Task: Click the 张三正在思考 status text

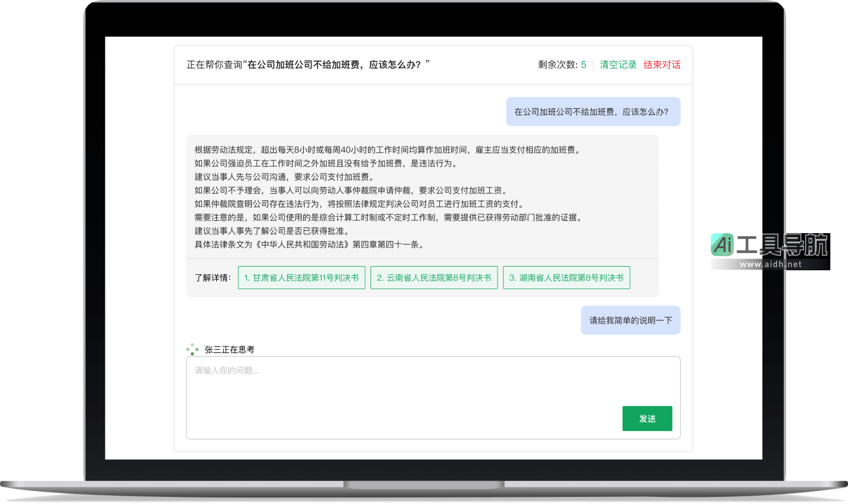Action: coord(230,350)
